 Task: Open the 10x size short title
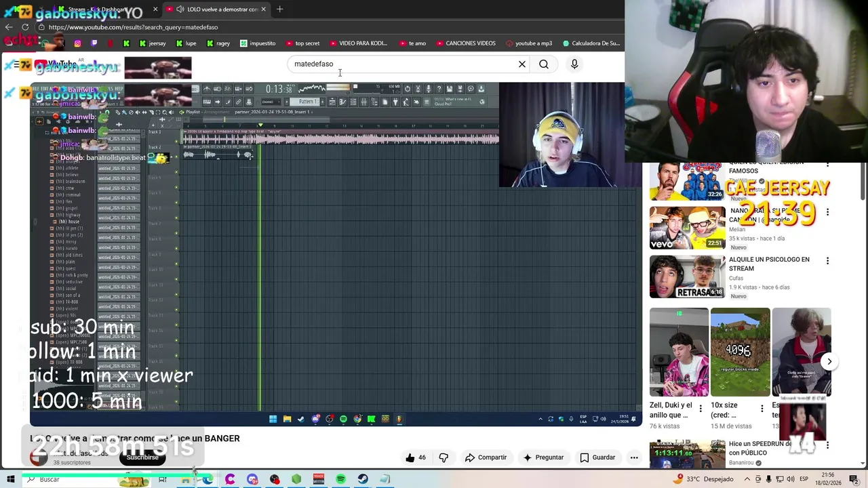(x=724, y=410)
